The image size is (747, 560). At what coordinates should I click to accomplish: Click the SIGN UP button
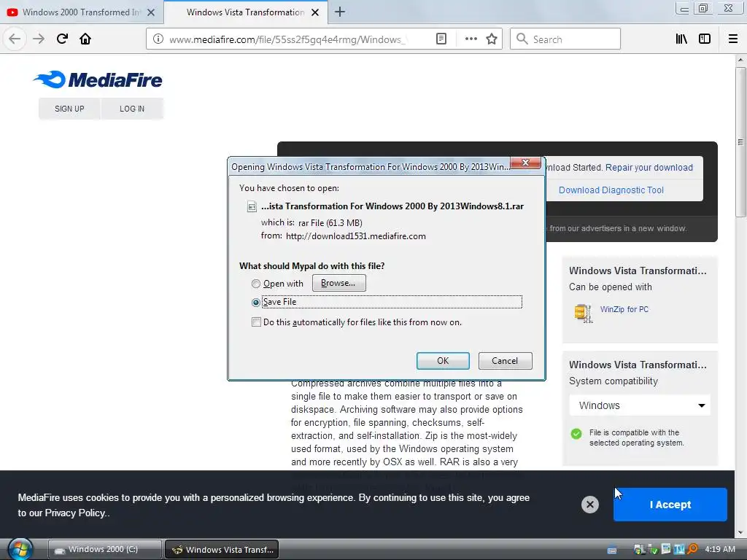[x=69, y=109]
